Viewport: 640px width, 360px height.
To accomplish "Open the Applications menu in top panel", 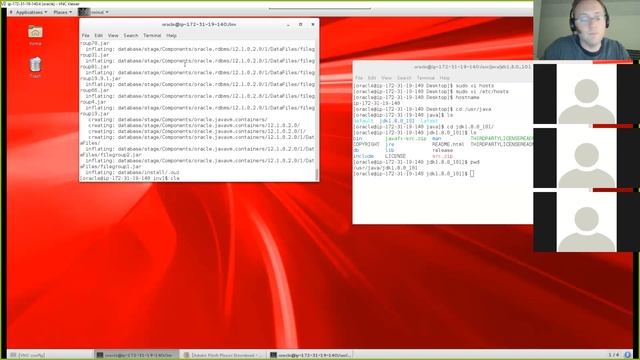I will (x=31, y=12).
